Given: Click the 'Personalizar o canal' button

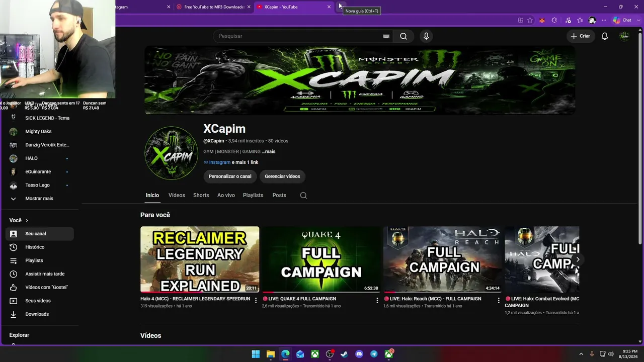Looking at the screenshot, I should click(x=230, y=176).
